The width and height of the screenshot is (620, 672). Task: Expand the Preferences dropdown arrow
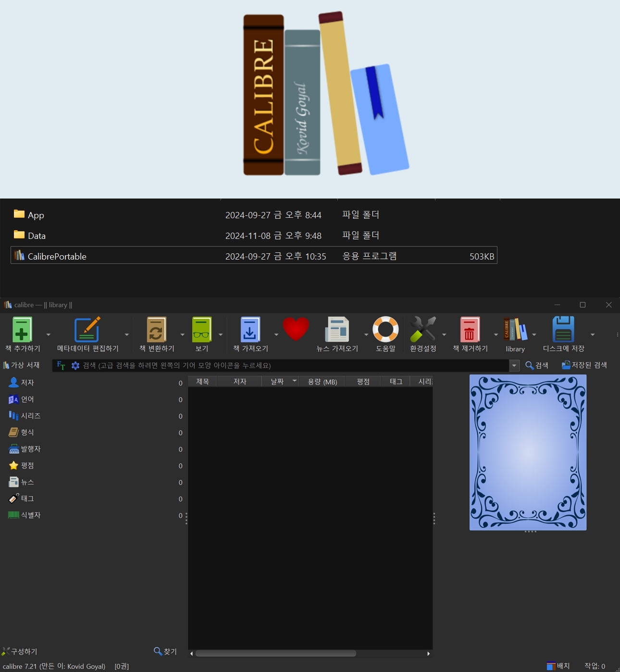444,335
